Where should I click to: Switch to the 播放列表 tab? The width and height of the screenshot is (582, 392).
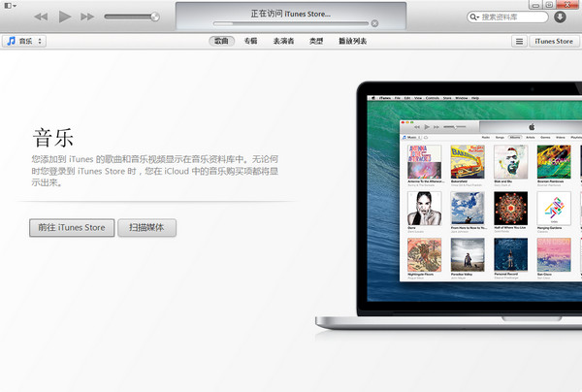tap(352, 41)
